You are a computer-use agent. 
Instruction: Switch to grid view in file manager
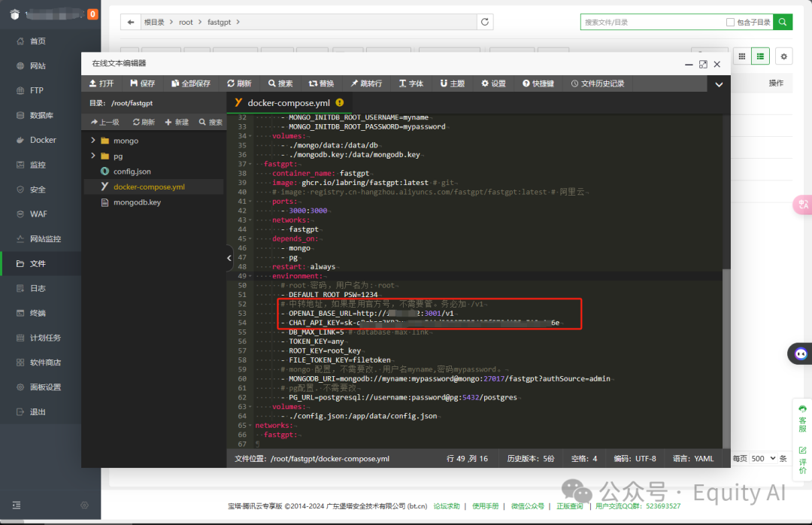742,56
